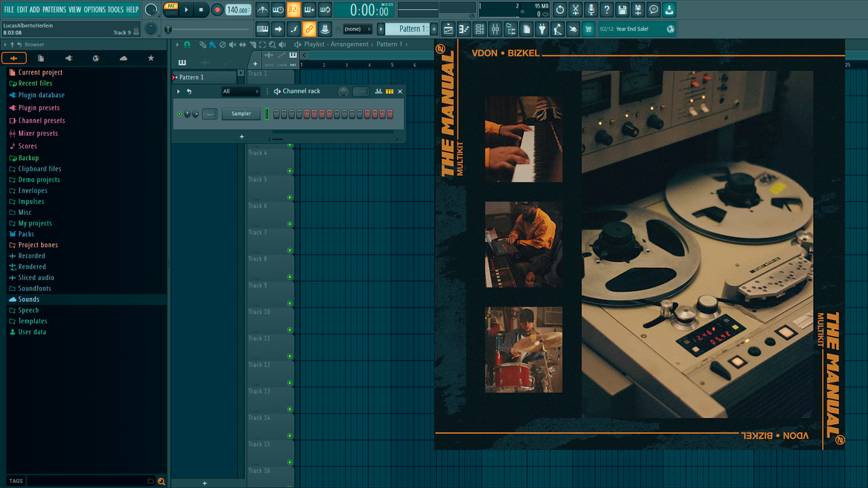Click the Channel rack swing knob

click(343, 91)
